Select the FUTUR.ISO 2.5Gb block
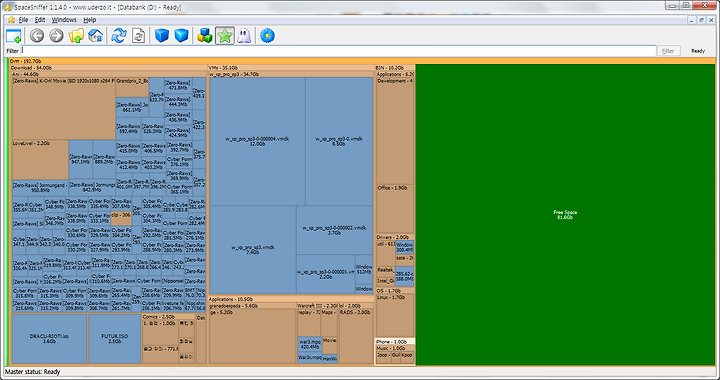720x380 pixels. (114, 339)
